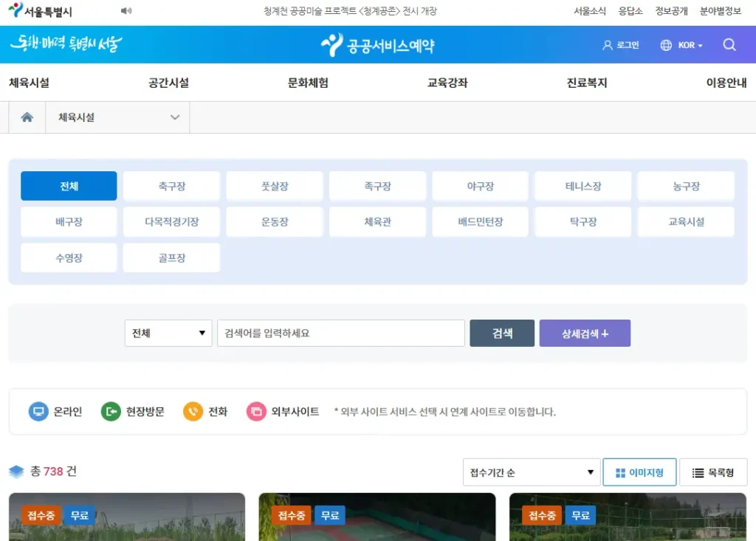This screenshot has width=756, height=541.
Task: Open the 접수기간 순 sort dropdown
Action: [532, 472]
